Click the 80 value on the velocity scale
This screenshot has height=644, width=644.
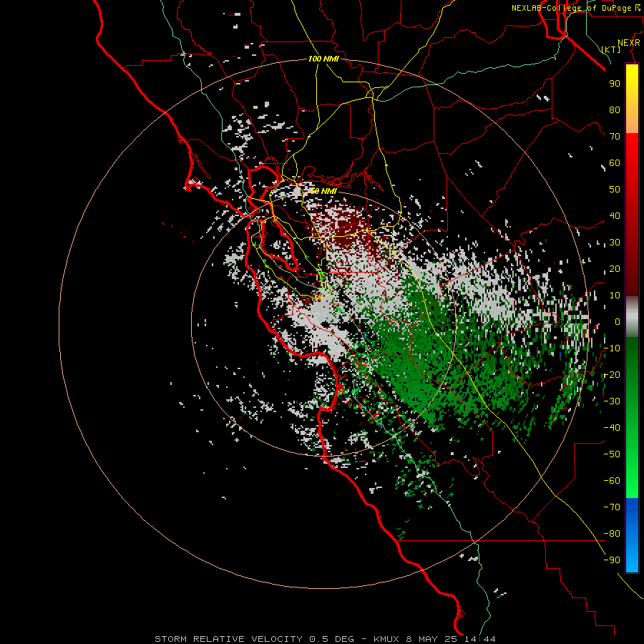[615, 109]
